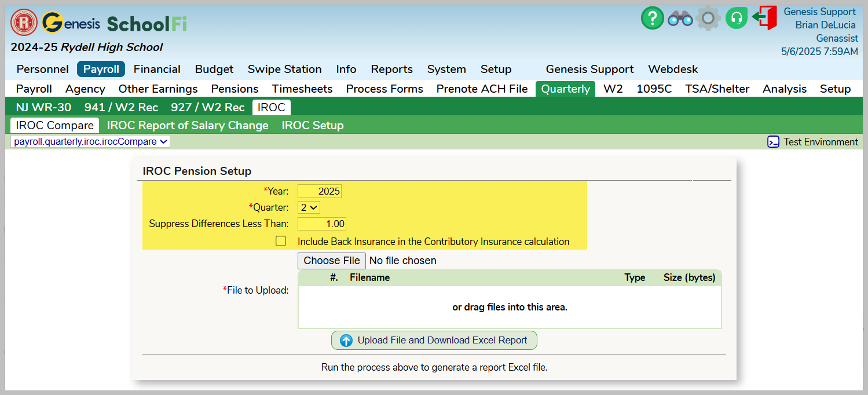This screenshot has height=395, width=868.
Task: Switch to the 927 / W2 Rec tab
Action: point(208,107)
